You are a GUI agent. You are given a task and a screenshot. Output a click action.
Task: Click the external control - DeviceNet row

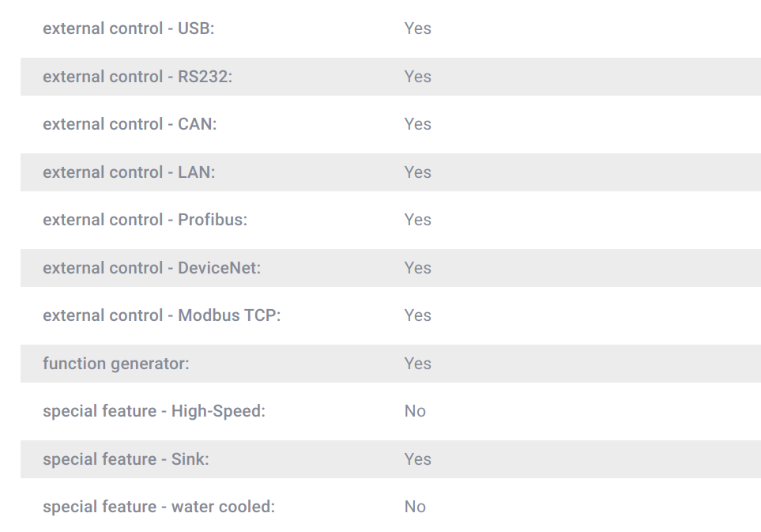390,268
